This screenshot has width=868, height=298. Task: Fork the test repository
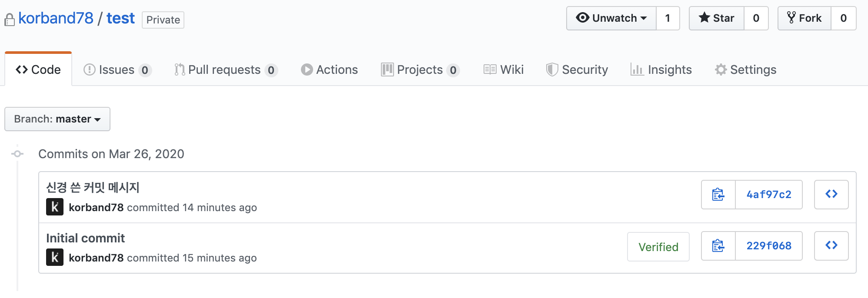coord(805,18)
